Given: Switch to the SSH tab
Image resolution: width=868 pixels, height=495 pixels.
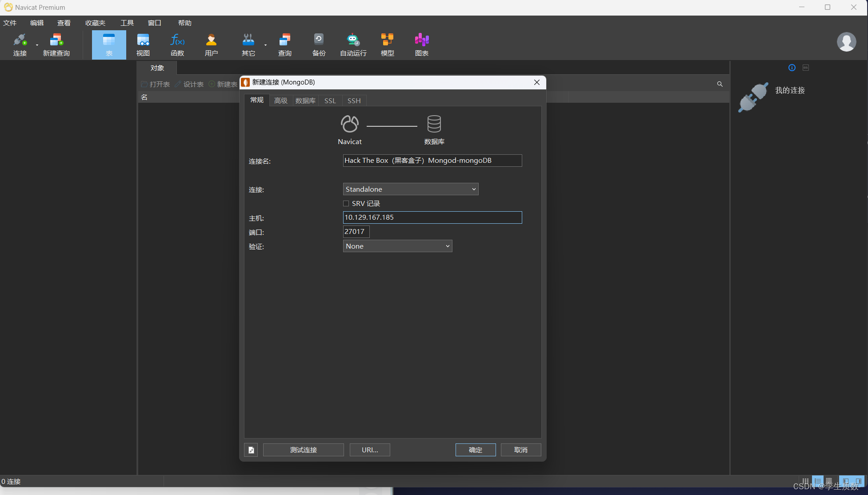Looking at the screenshot, I should 354,101.
